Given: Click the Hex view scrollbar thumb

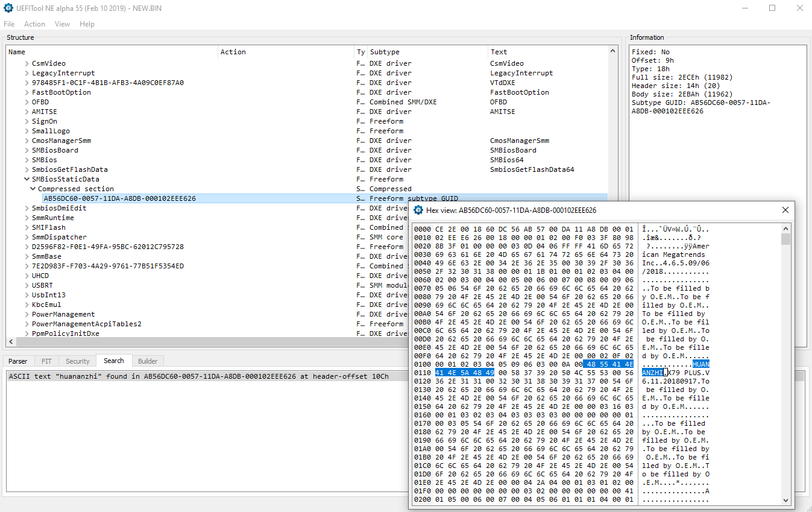Looking at the screenshot, I should [785, 239].
